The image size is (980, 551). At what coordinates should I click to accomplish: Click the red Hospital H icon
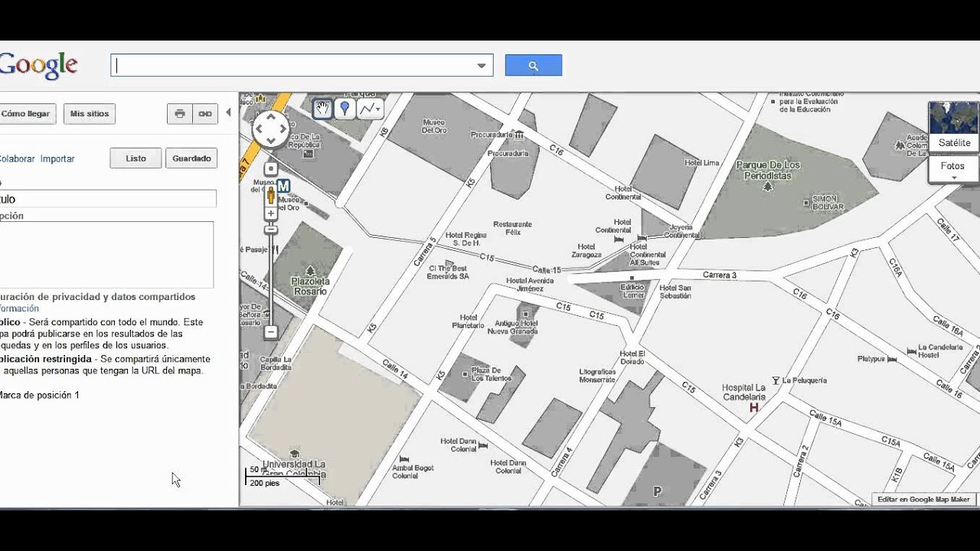pos(754,408)
